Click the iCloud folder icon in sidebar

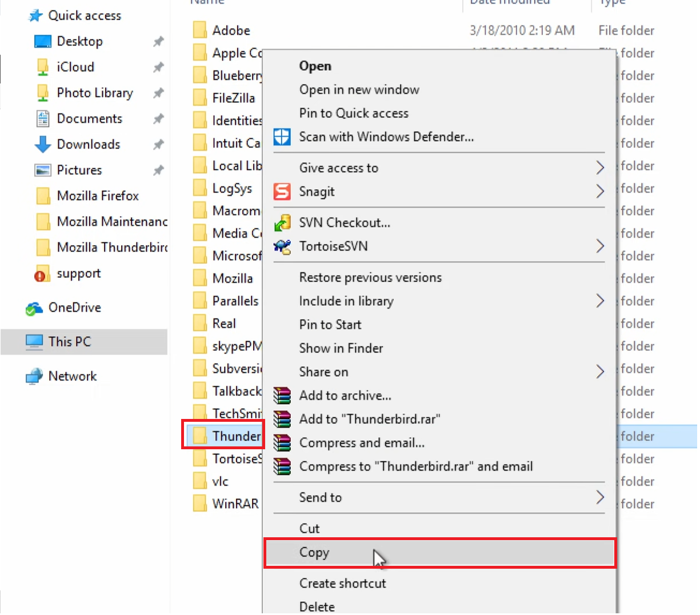point(43,67)
